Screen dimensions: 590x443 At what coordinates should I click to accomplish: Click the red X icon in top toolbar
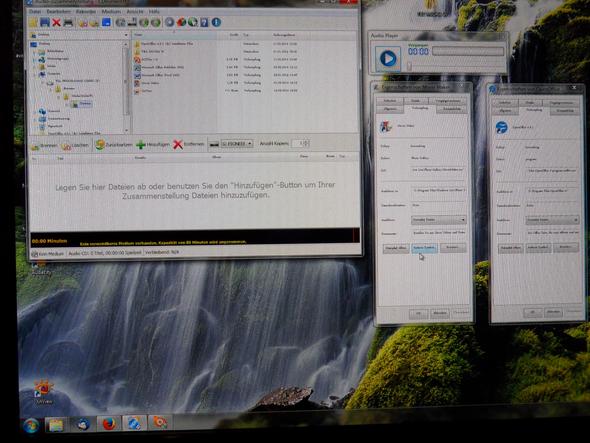pos(56,23)
